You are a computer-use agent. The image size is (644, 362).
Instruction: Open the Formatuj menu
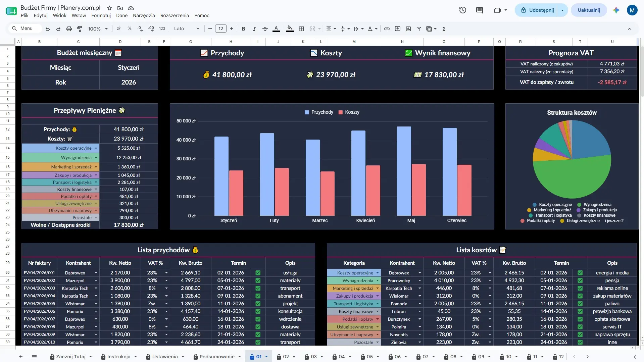point(101,15)
